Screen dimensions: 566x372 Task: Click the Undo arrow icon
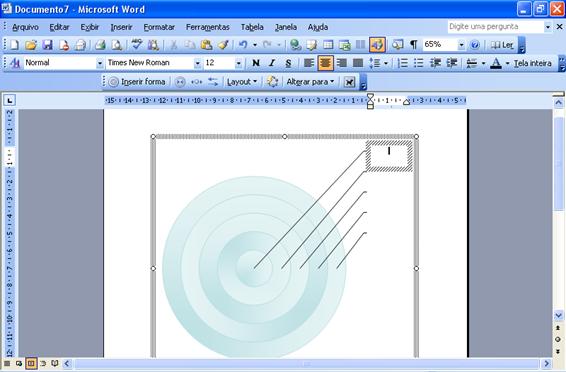click(243, 45)
